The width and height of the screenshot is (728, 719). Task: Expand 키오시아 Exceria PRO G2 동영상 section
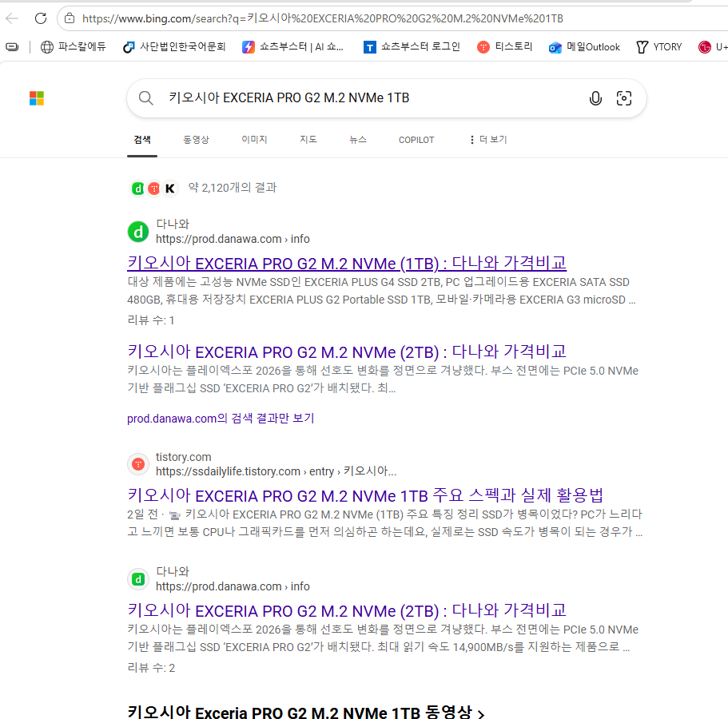305,713
